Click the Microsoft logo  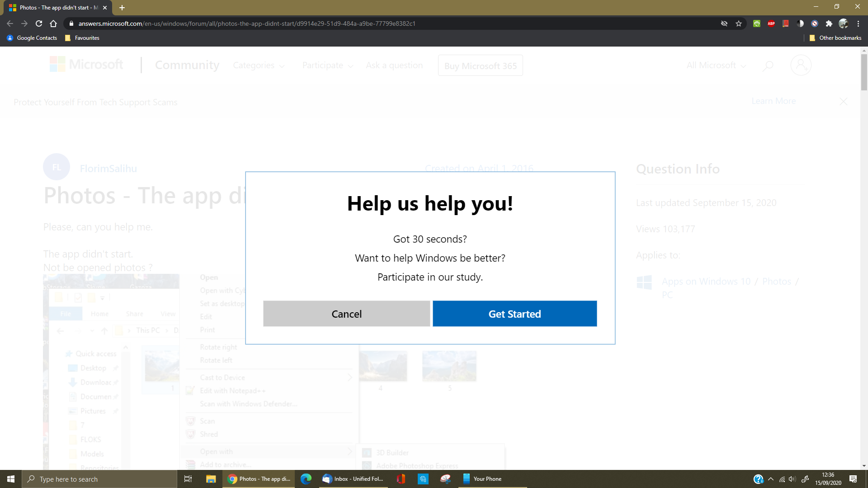pos(86,65)
